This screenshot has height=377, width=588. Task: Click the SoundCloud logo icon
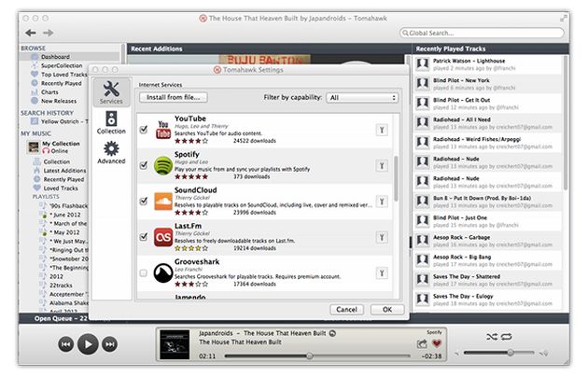(x=163, y=202)
